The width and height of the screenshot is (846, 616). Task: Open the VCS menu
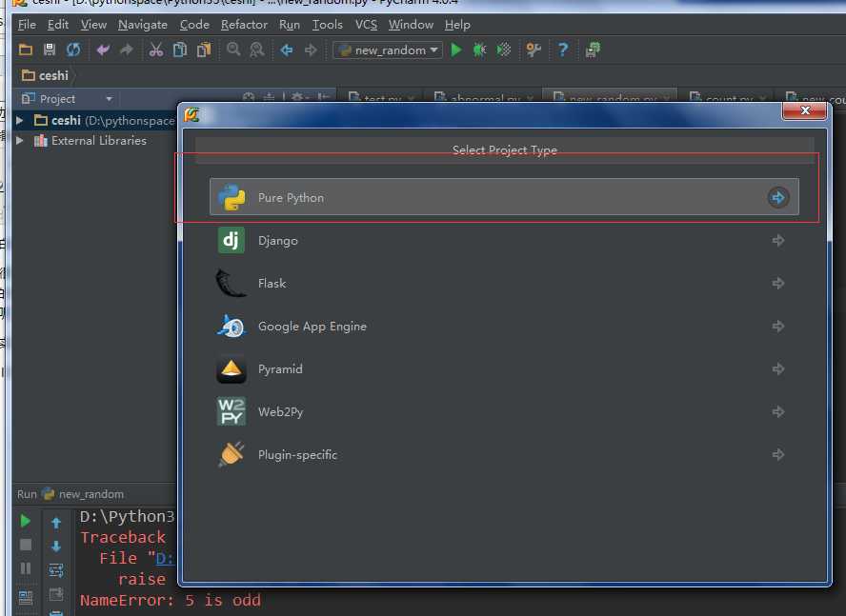coord(366,25)
